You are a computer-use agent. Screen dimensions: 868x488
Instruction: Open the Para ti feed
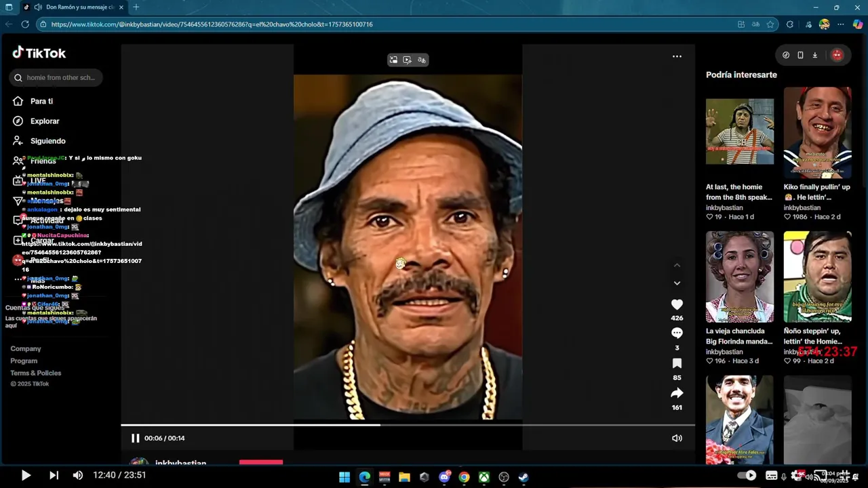click(x=41, y=101)
